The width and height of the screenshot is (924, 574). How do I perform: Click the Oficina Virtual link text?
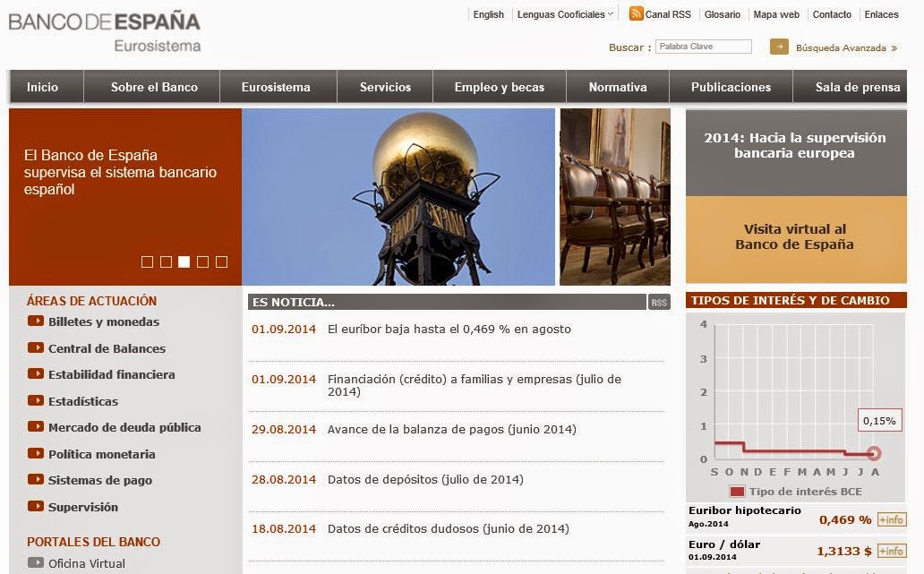point(87,563)
